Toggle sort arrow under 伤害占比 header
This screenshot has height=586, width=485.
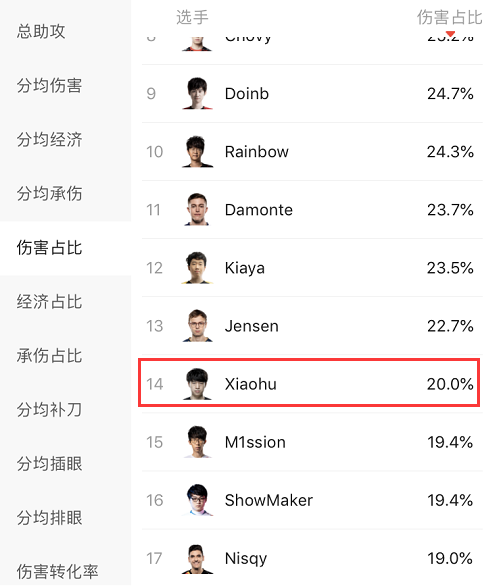pyautogui.click(x=450, y=34)
